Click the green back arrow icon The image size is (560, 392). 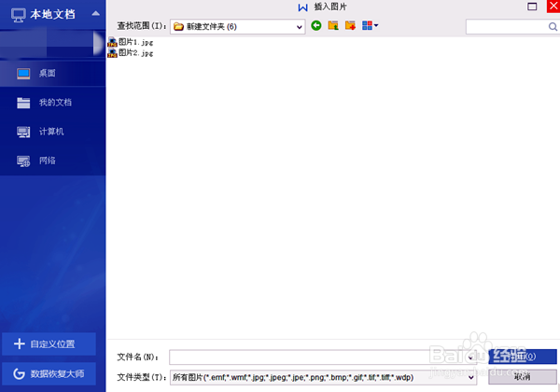pyautogui.click(x=316, y=26)
